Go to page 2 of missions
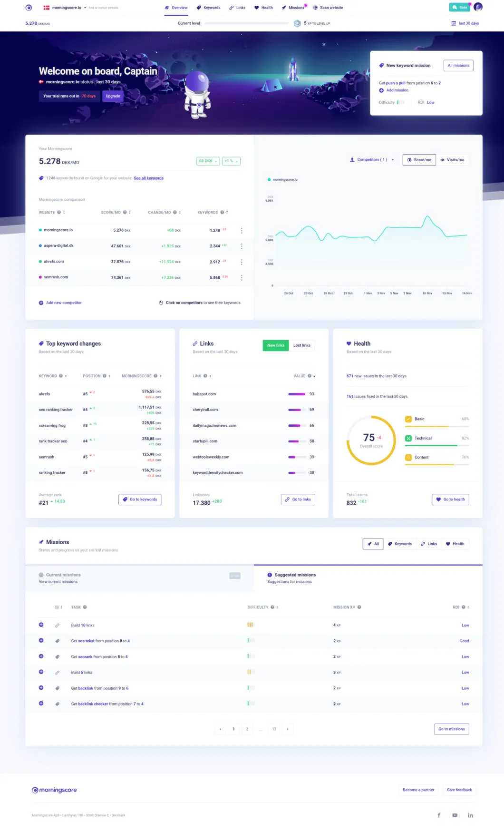The image size is (504, 832). click(x=247, y=729)
